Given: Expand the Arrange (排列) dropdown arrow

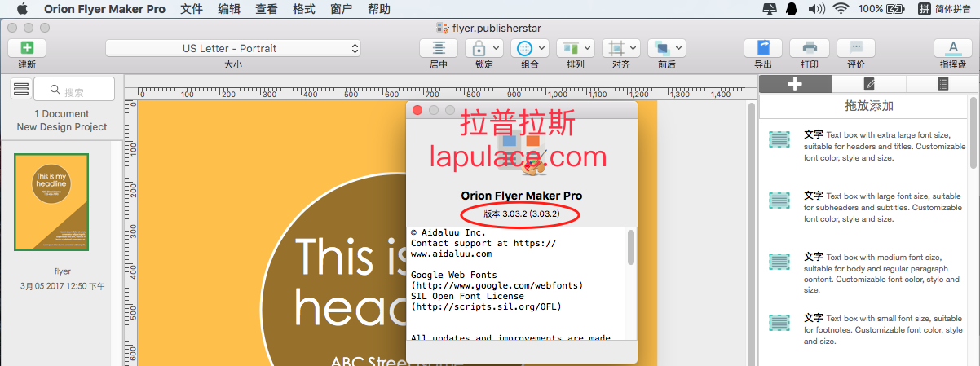Looking at the screenshot, I should [588, 48].
